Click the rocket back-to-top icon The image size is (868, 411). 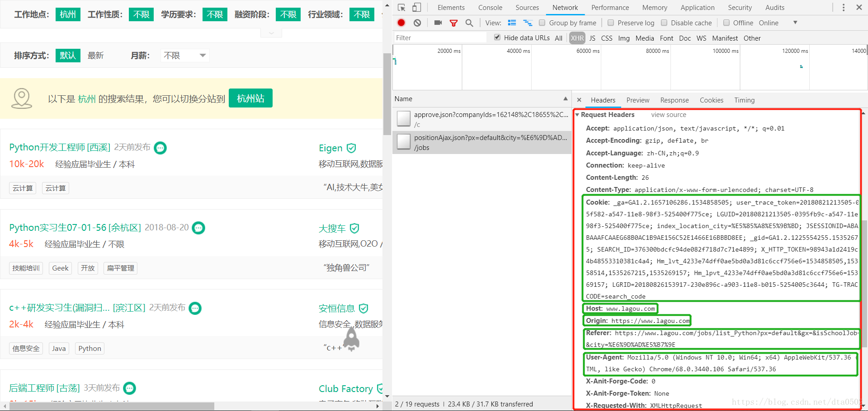coord(351,340)
